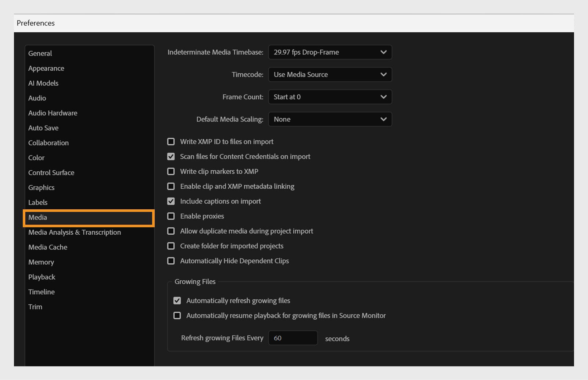Open the Default Media Scaling dropdown
This screenshot has height=380, width=588.
pyautogui.click(x=330, y=119)
